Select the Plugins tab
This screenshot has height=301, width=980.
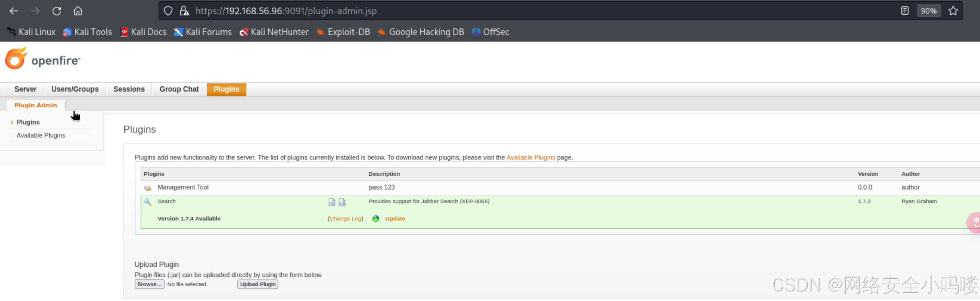click(226, 89)
